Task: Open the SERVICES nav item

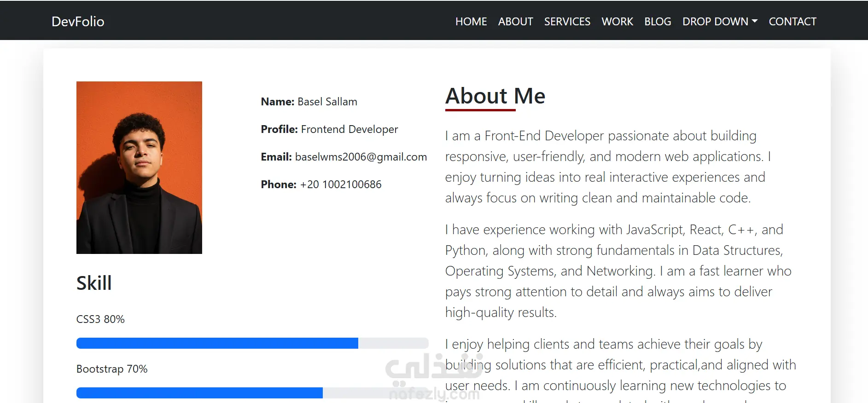Action: (567, 22)
